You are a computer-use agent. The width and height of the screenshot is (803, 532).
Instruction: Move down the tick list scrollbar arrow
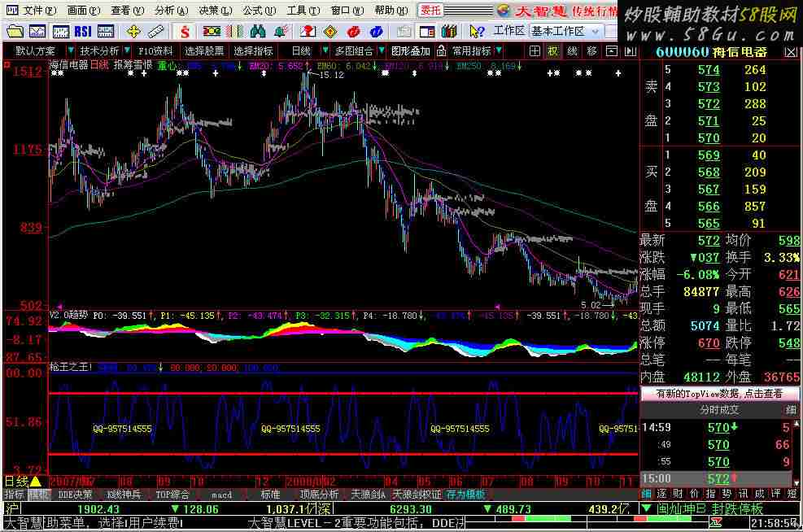[796, 482]
